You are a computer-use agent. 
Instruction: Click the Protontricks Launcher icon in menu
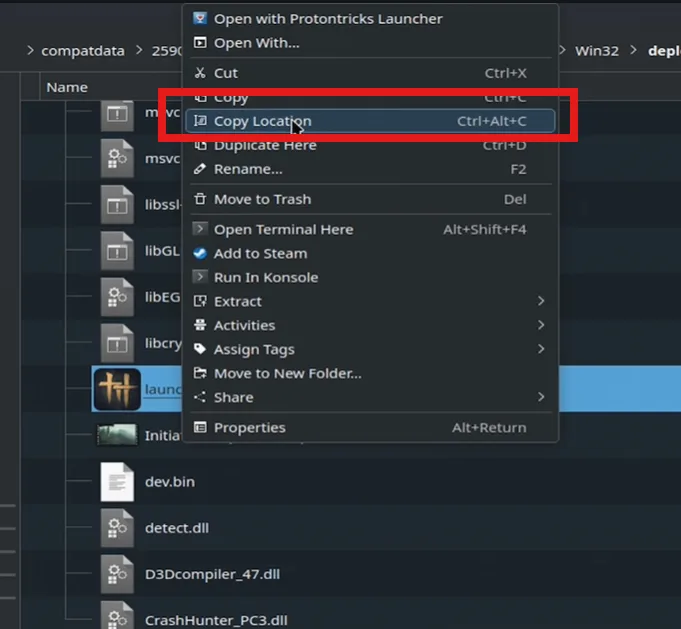(x=200, y=19)
